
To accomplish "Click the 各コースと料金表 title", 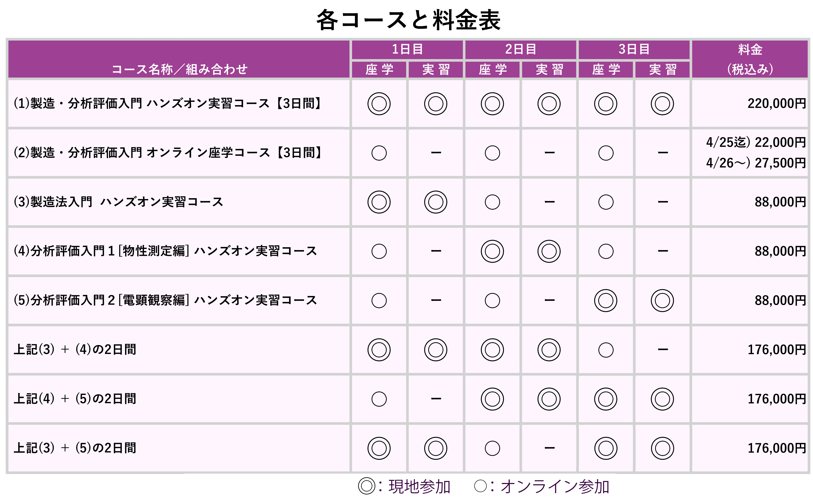I will [408, 20].
